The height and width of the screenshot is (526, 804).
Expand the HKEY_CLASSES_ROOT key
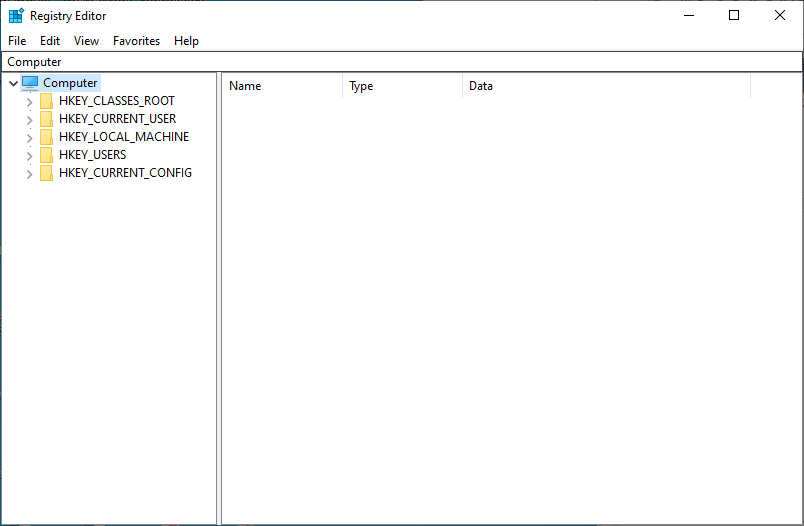click(29, 102)
